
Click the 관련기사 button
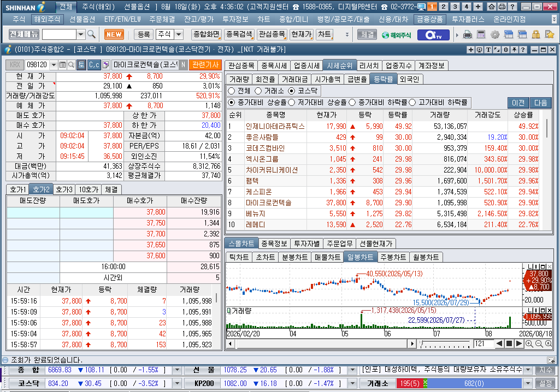pyautogui.click(x=205, y=64)
